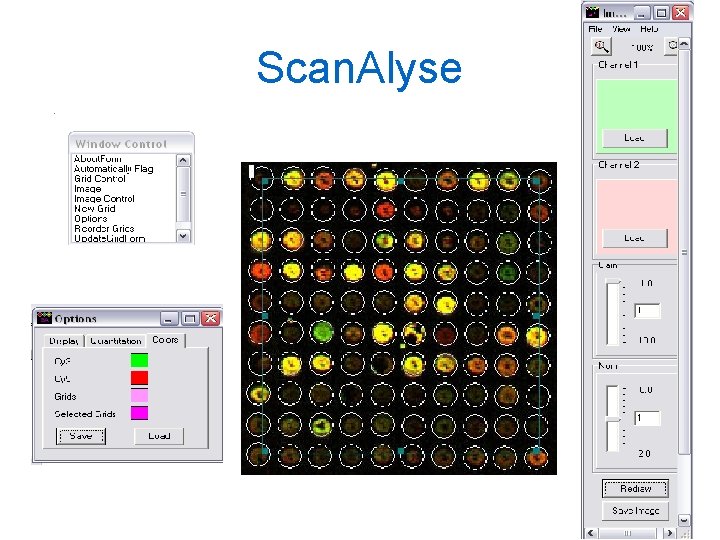Open the View menu in Image Control

(621, 29)
